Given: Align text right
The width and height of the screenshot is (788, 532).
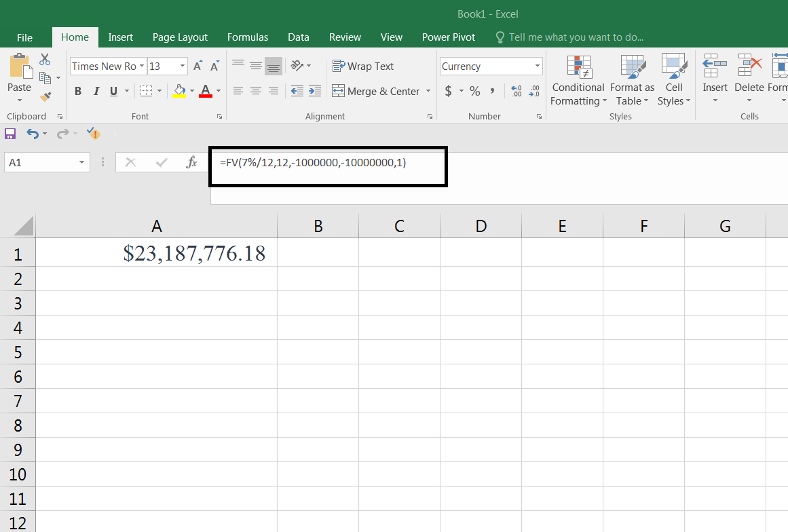Looking at the screenshot, I should [274, 91].
